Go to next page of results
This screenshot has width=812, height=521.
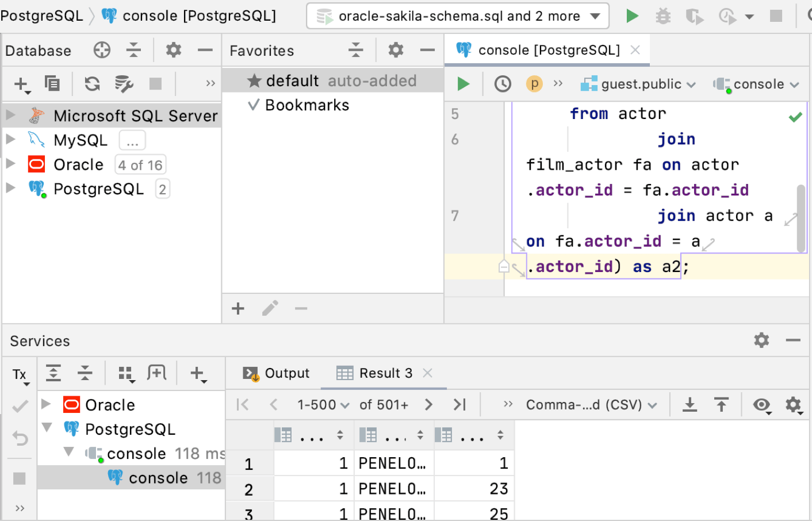coord(428,405)
